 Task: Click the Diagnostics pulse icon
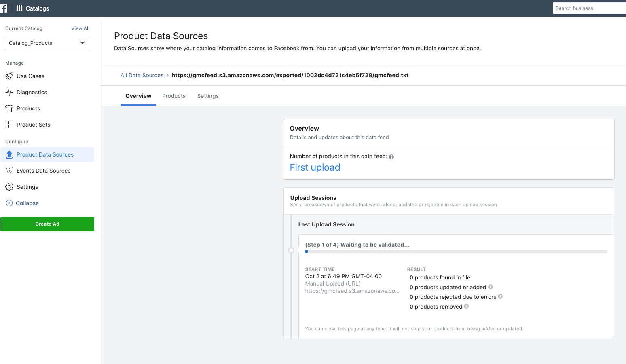9,92
